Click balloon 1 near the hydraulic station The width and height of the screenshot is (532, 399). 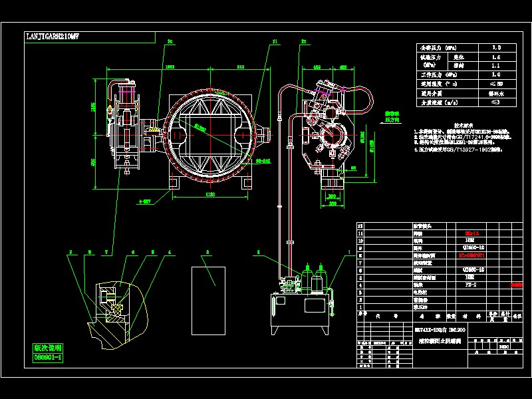(349, 251)
